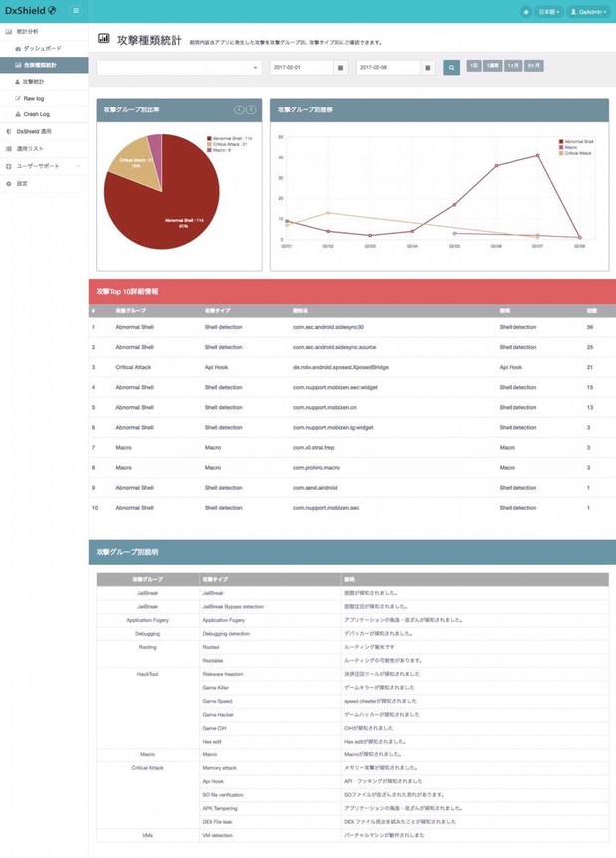Show next pie chart with right arrow

pos(251,109)
